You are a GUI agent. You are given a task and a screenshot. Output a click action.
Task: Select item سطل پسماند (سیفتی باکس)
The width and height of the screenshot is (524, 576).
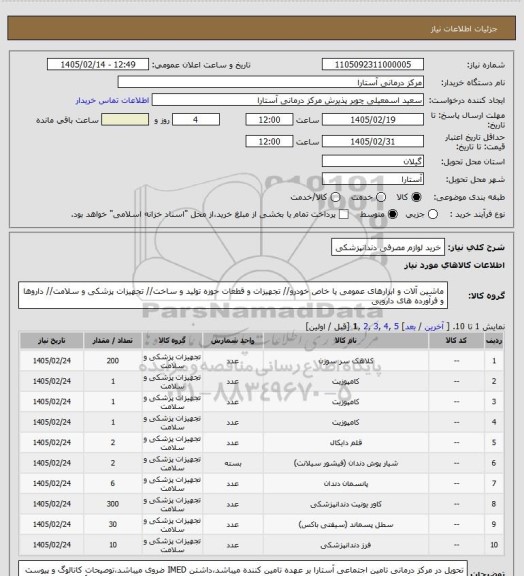point(346,525)
